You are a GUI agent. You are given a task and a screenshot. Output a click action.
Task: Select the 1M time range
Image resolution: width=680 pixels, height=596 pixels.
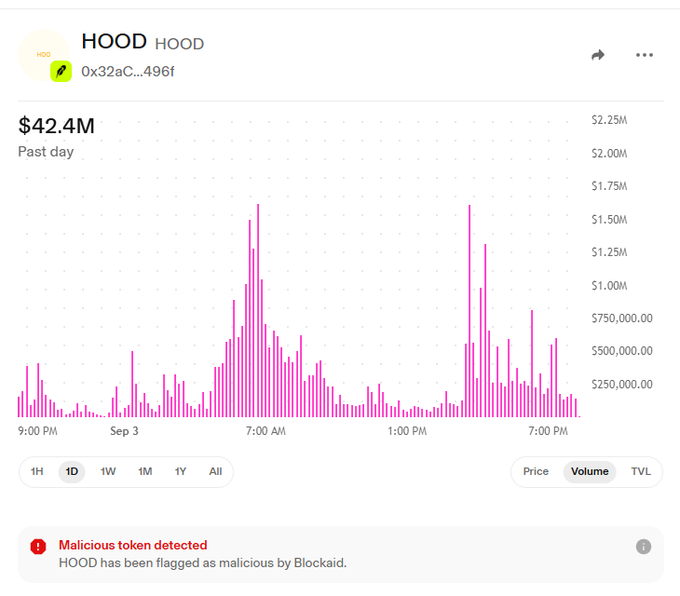pos(145,472)
